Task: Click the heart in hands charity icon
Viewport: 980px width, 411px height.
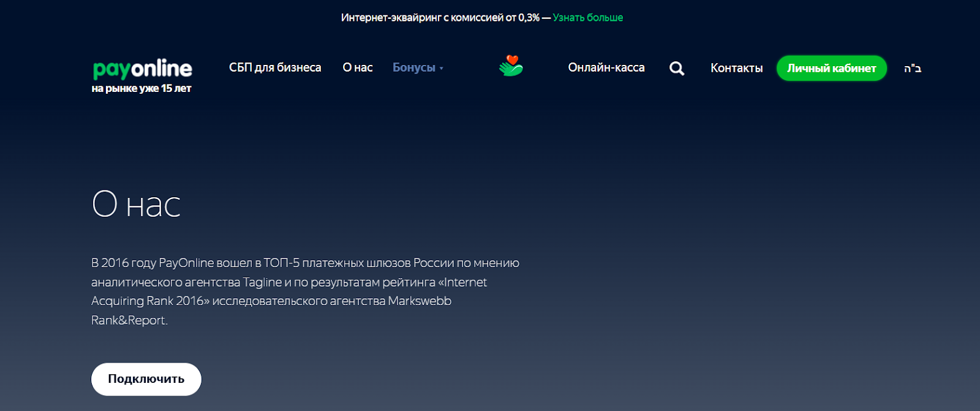Action: click(x=511, y=66)
